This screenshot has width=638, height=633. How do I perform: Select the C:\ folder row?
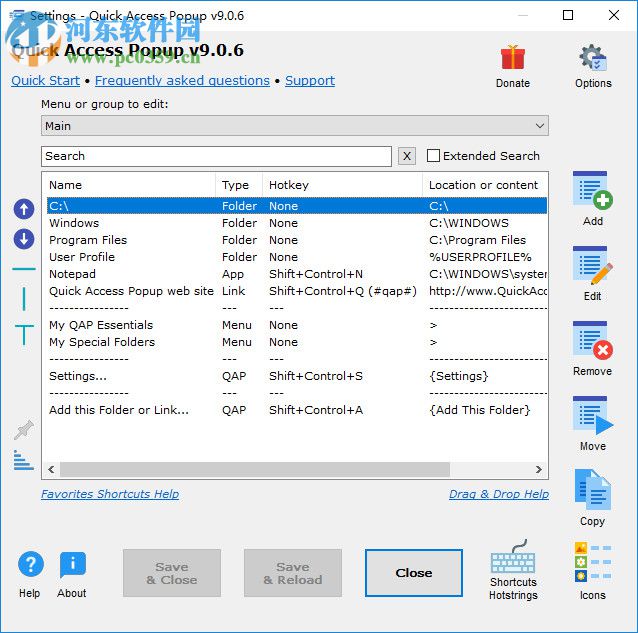tap(297, 206)
